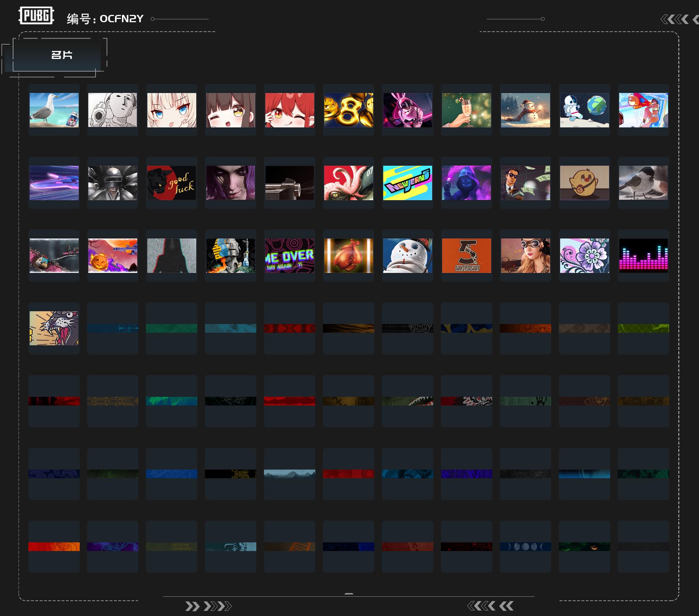Choose the static noise shadow figure nameplate
The width and height of the screenshot is (699, 616).
(x=172, y=255)
